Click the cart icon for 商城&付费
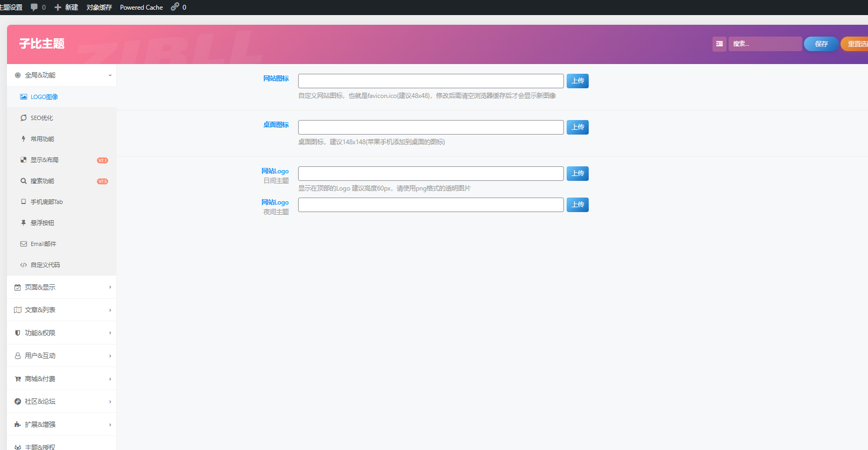The height and width of the screenshot is (450, 868). (18, 379)
